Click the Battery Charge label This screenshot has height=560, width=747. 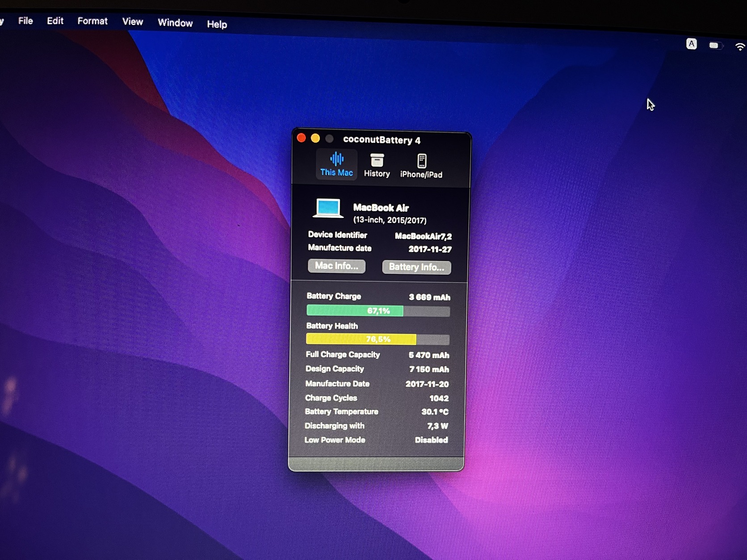pos(334,296)
